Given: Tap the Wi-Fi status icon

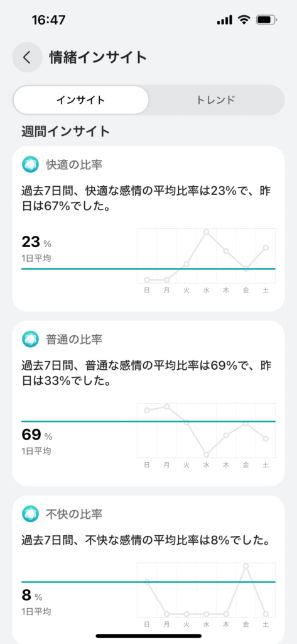Looking at the screenshot, I should 244,19.
